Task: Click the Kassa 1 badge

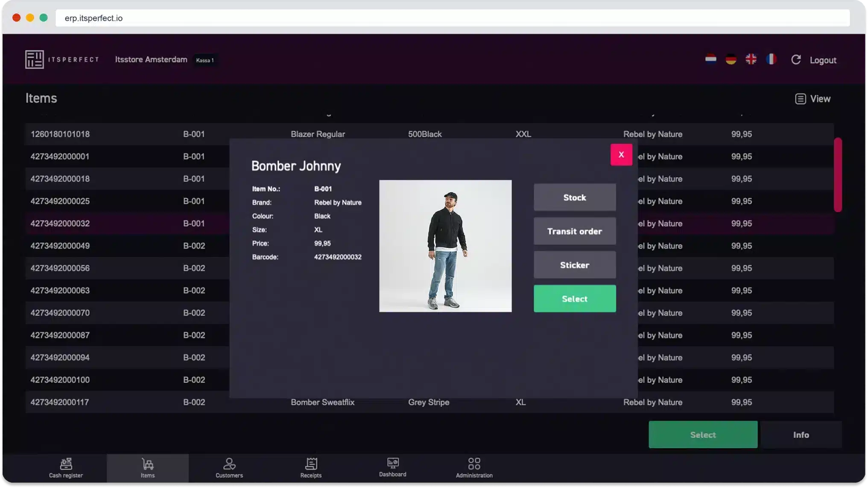Action: coord(205,60)
